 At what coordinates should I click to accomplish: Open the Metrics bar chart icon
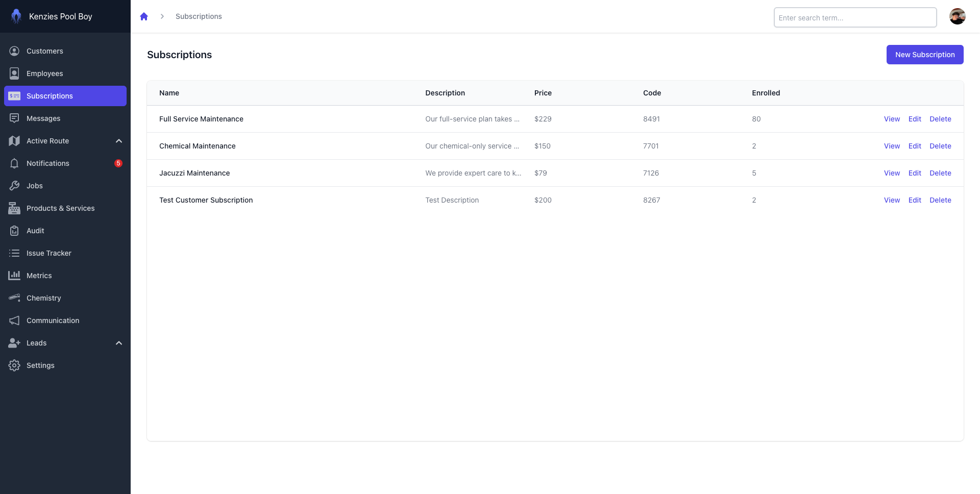[x=14, y=276]
